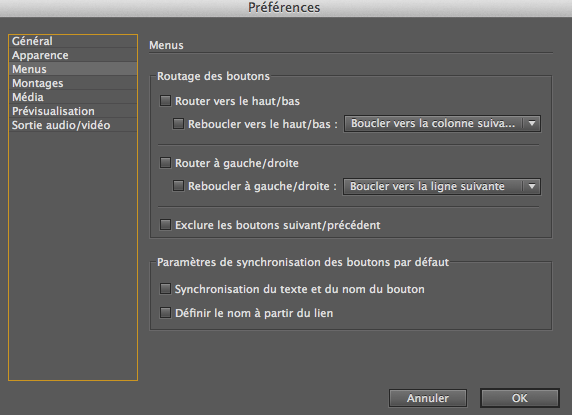Check Définir le nom à partir du lien
The image size is (572, 415).
[x=165, y=313]
